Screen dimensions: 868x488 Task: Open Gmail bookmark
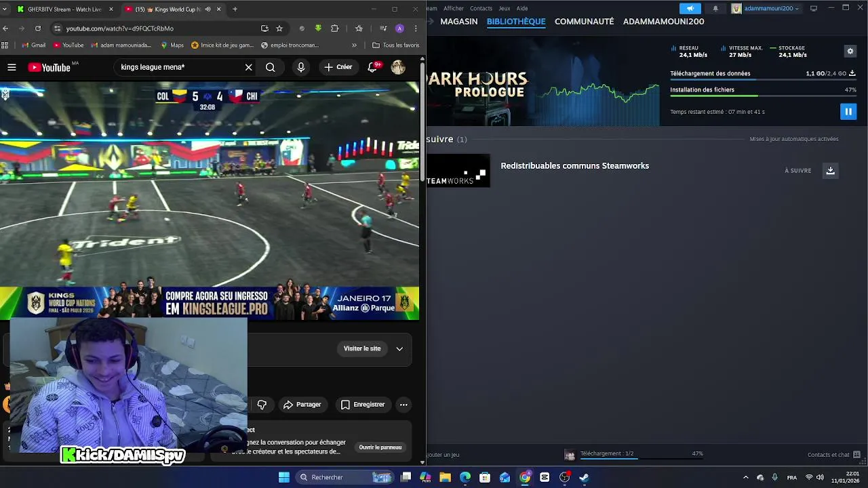click(x=33, y=45)
